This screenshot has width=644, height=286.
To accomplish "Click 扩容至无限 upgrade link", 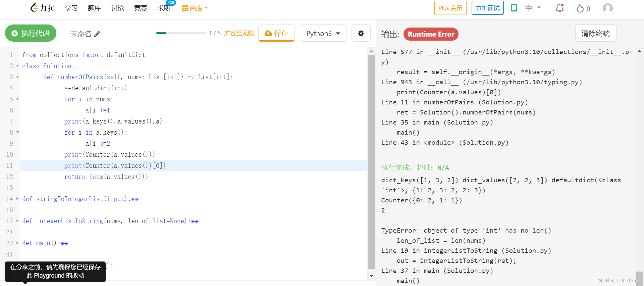I will tap(239, 33).
